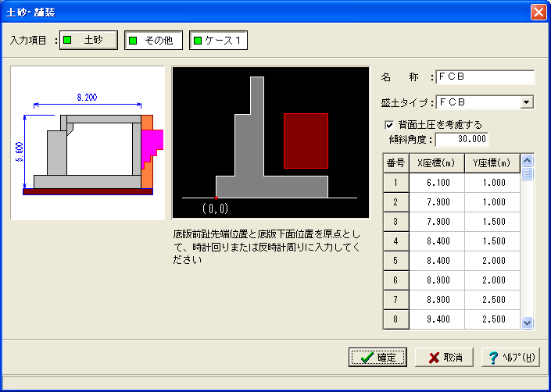Screen dimensions: 551x392
Task: Click the table scrollbar down arrow
Action: pyautogui.click(x=528, y=323)
